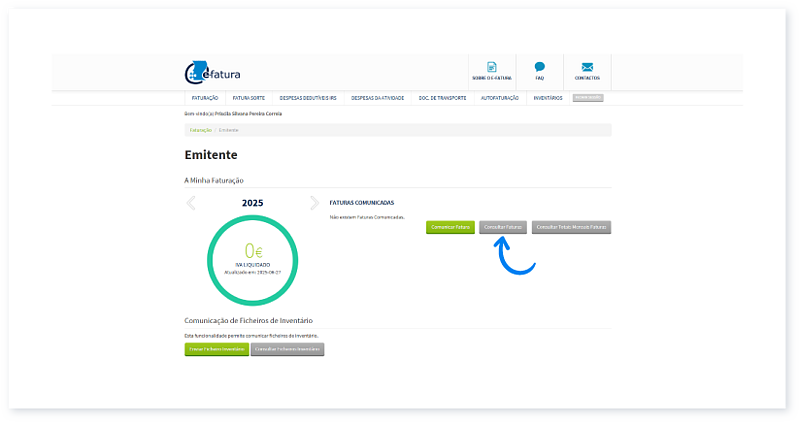800x423 pixels.
Task: Click the grey button after Inventários
Action: click(588, 98)
